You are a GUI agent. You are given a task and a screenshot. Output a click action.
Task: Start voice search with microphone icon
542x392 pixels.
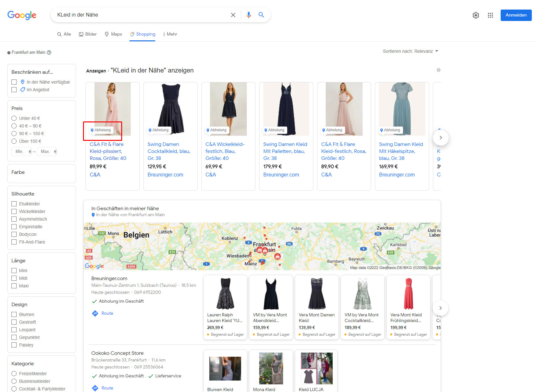point(249,15)
